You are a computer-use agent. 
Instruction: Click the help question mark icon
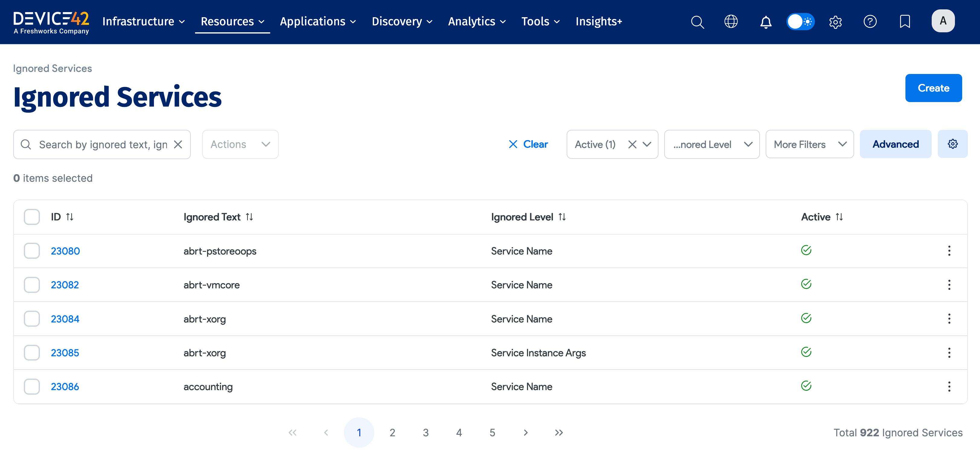click(870, 22)
